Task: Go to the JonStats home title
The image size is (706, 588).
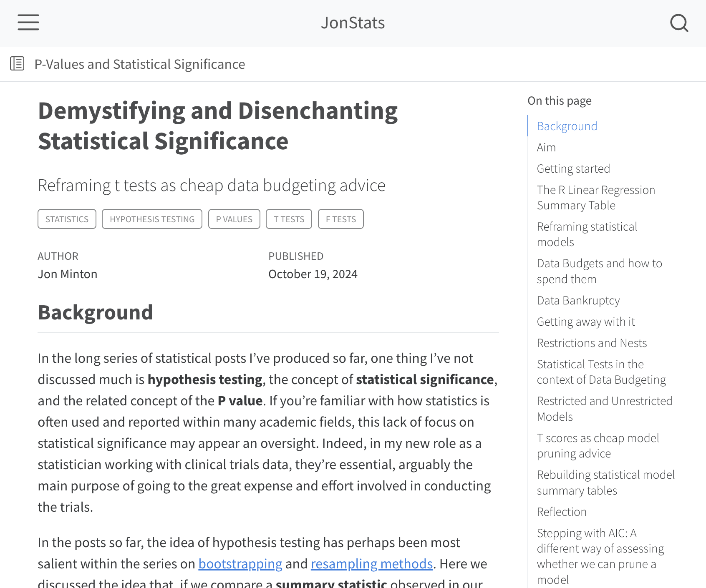Action: tap(353, 23)
